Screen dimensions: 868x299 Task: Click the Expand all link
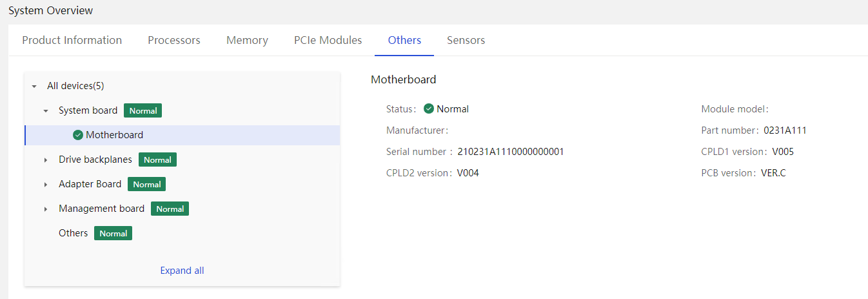coord(182,271)
